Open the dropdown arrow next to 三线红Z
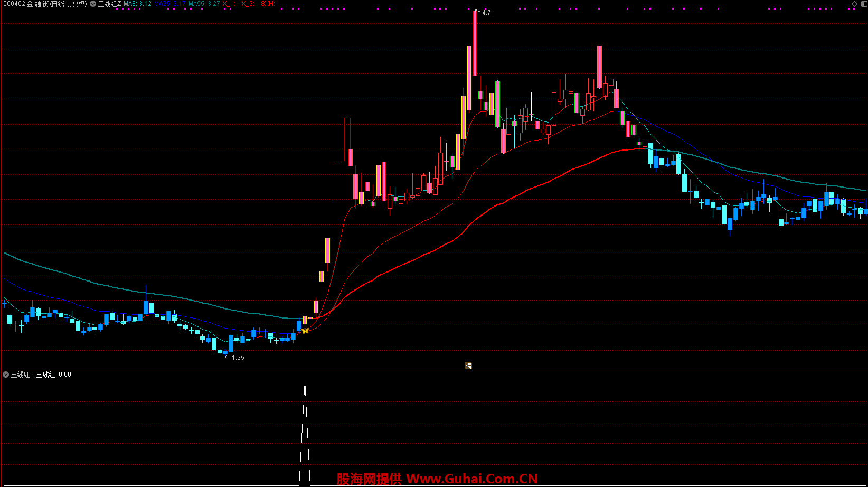This screenshot has width=868, height=487. [x=93, y=4]
